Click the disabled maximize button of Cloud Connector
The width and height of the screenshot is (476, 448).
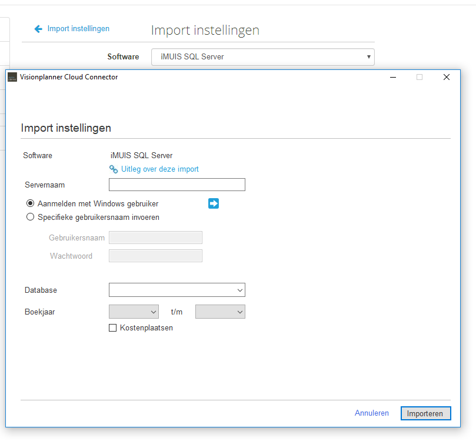pyautogui.click(x=420, y=77)
